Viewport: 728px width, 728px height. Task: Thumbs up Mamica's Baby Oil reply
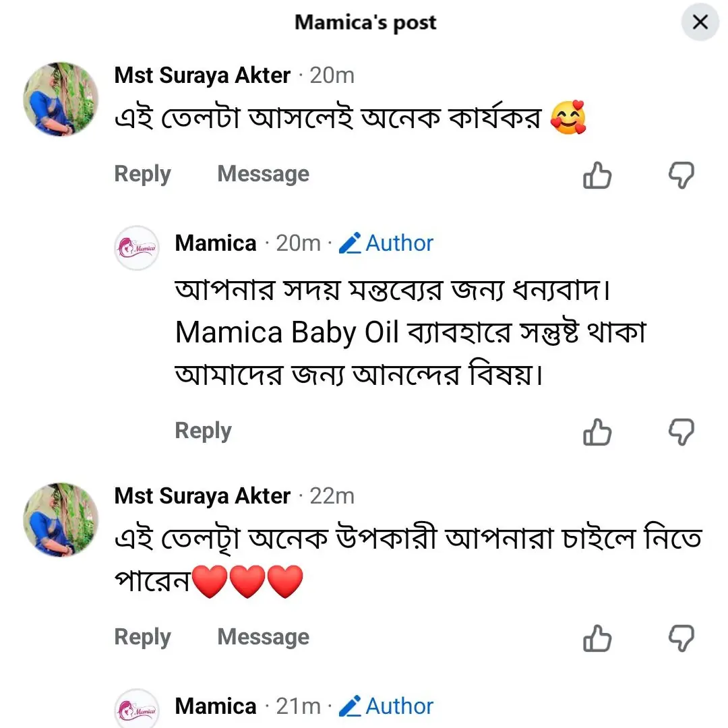[597, 431]
